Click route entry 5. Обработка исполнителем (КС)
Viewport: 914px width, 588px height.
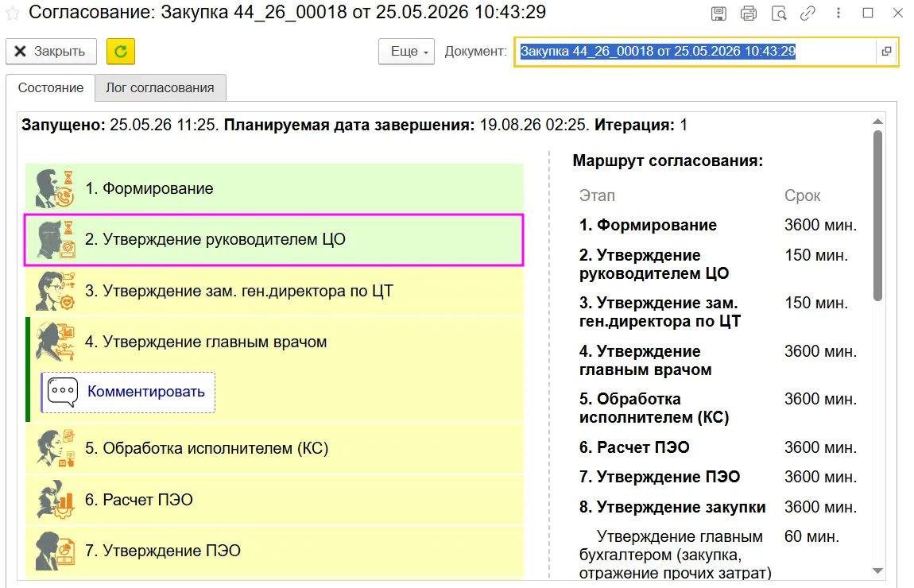click(x=654, y=408)
